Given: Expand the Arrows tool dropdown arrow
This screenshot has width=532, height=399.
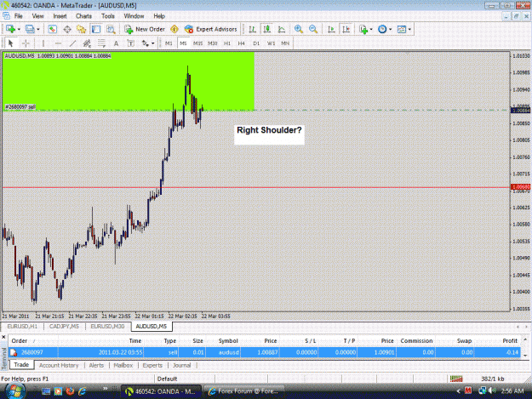Looking at the screenshot, I should 153,43.
